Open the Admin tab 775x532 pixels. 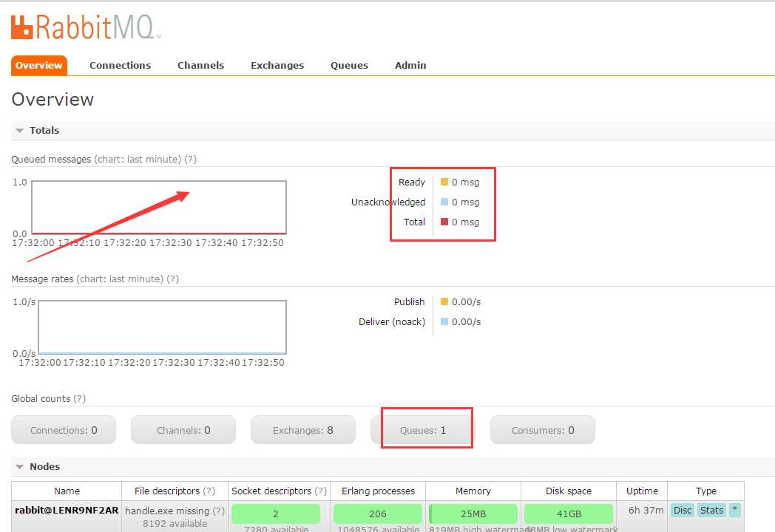click(410, 65)
